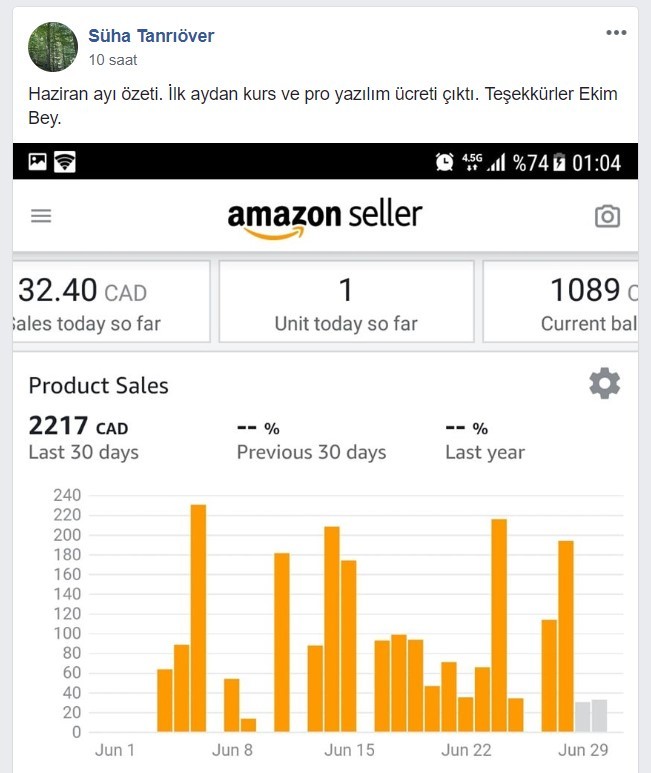Open the Sales today so far card
651x773 pixels.
111,301
